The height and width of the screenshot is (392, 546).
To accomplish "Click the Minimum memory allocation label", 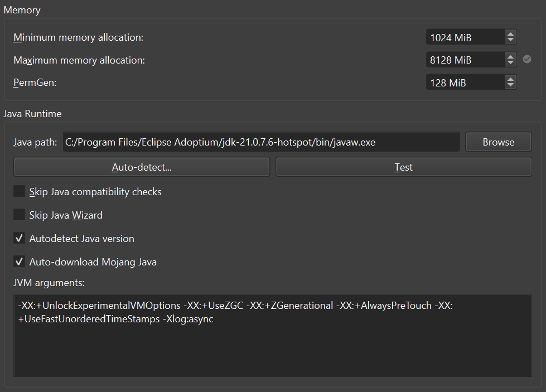I will (78, 37).
